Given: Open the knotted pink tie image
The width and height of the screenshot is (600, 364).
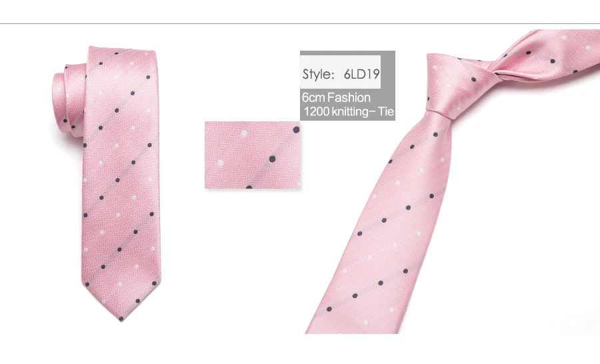Looking at the screenshot, I should [x=452, y=181].
